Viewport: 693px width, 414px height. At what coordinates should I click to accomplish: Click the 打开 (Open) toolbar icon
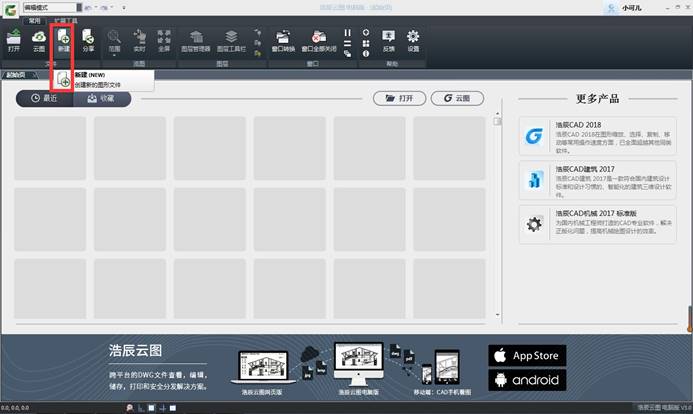click(14, 40)
